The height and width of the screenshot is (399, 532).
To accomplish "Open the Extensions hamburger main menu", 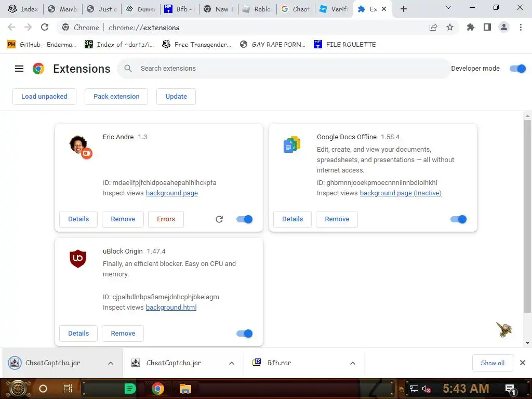I will point(19,69).
